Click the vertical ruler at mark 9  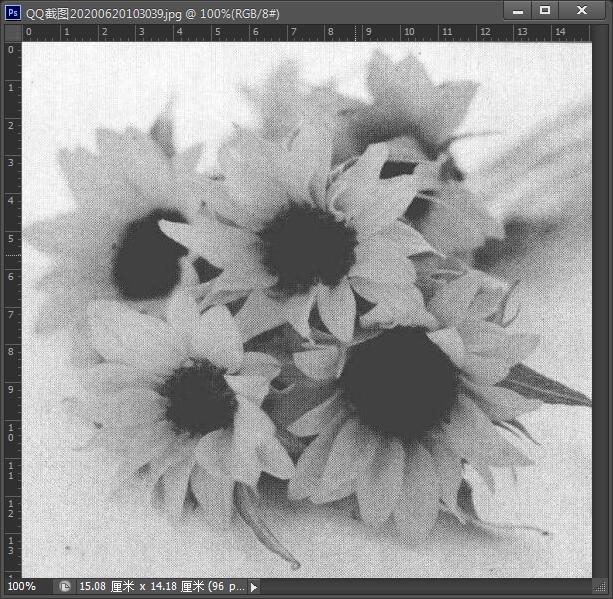pos(11,389)
